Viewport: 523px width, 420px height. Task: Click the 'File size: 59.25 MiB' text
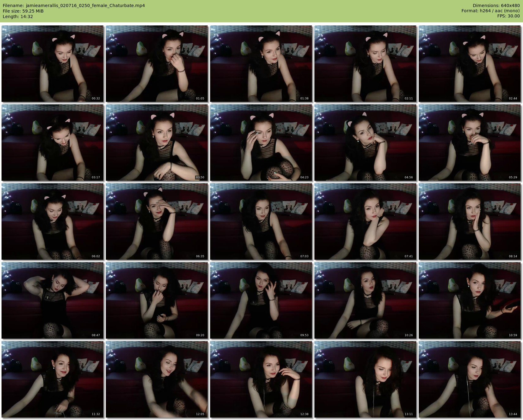coord(23,11)
